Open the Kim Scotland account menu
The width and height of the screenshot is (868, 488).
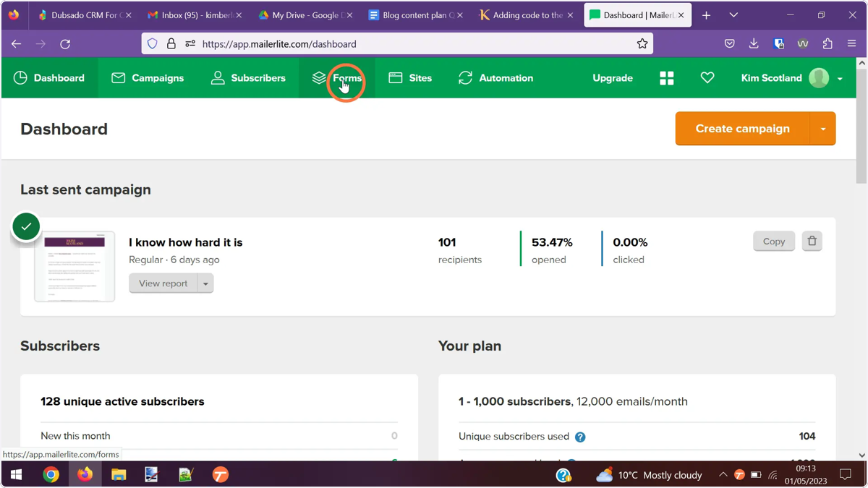[x=792, y=78]
